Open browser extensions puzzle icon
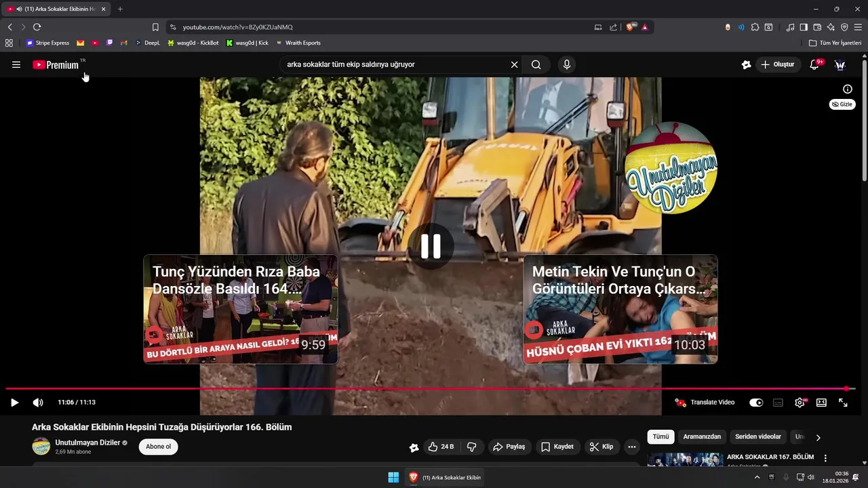Screen dimensions: 868x488 tap(755, 27)
